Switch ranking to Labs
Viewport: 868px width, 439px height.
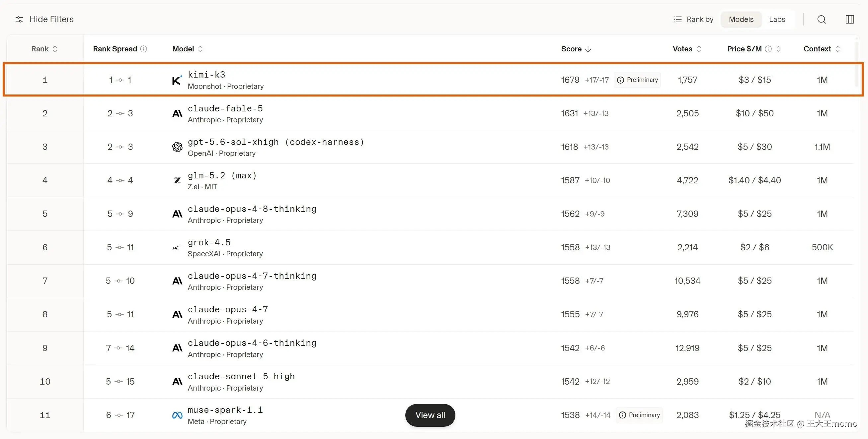point(777,20)
